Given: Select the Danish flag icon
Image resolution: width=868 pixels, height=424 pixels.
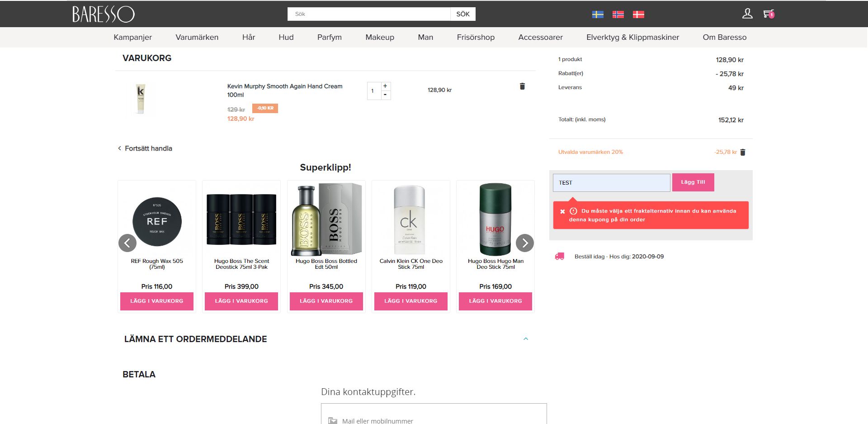Looking at the screenshot, I should pos(638,14).
